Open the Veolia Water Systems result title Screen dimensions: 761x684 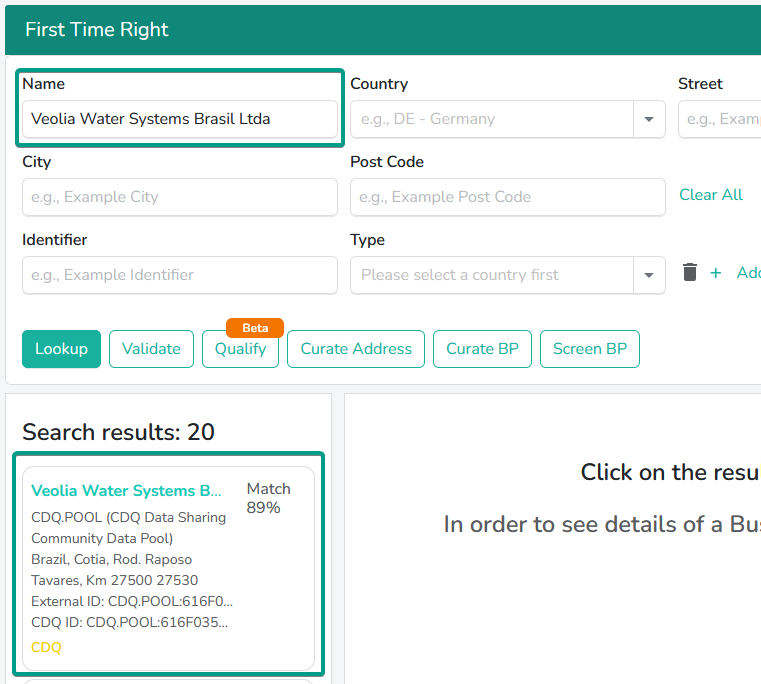coord(126,491)
